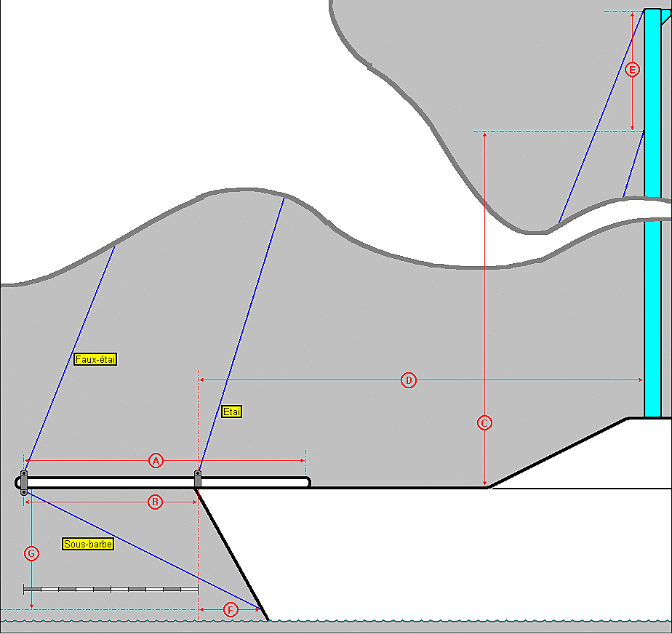Click the circled E dimension marker

632,69
